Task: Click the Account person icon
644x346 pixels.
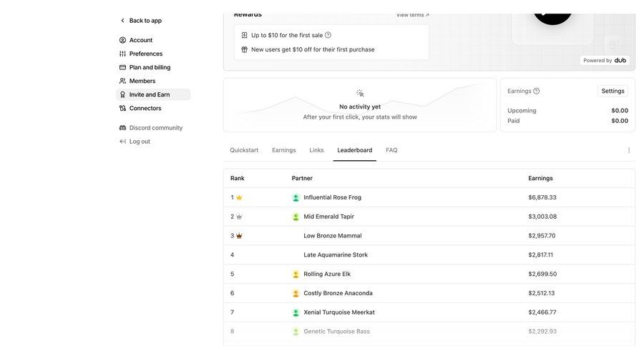Action: click(x=122, y=40)
